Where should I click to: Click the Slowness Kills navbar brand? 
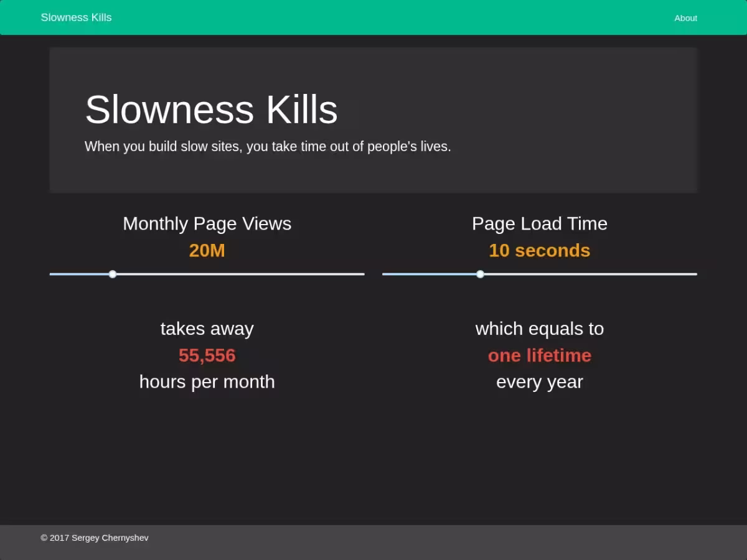[x=76, y=17]
